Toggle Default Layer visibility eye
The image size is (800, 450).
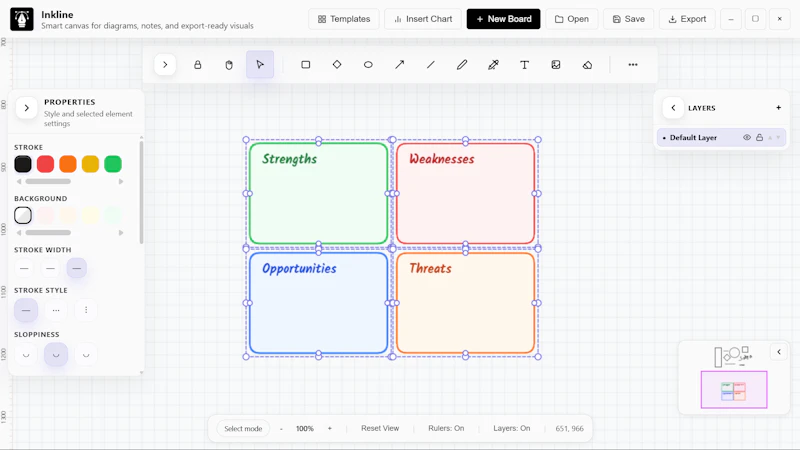(747, 138)
